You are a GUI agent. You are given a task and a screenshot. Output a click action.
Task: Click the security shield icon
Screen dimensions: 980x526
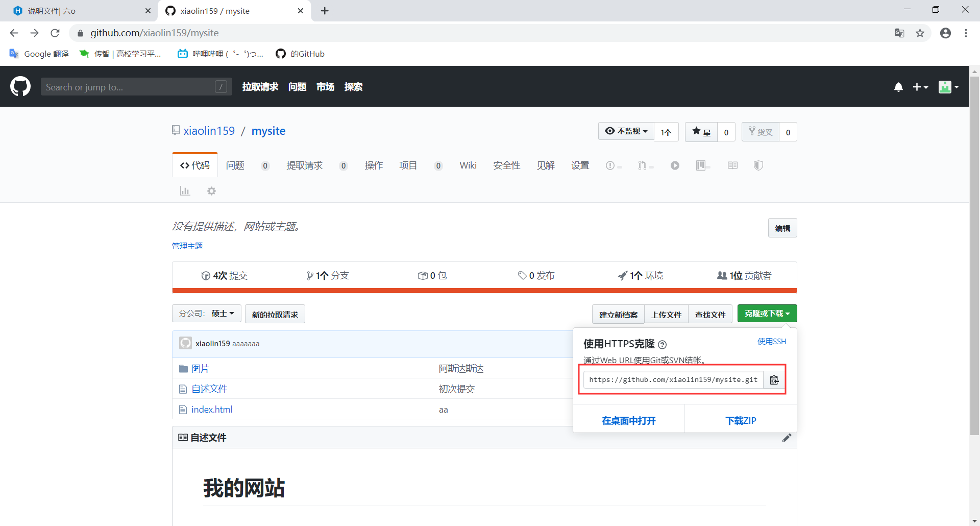[758, 165]
